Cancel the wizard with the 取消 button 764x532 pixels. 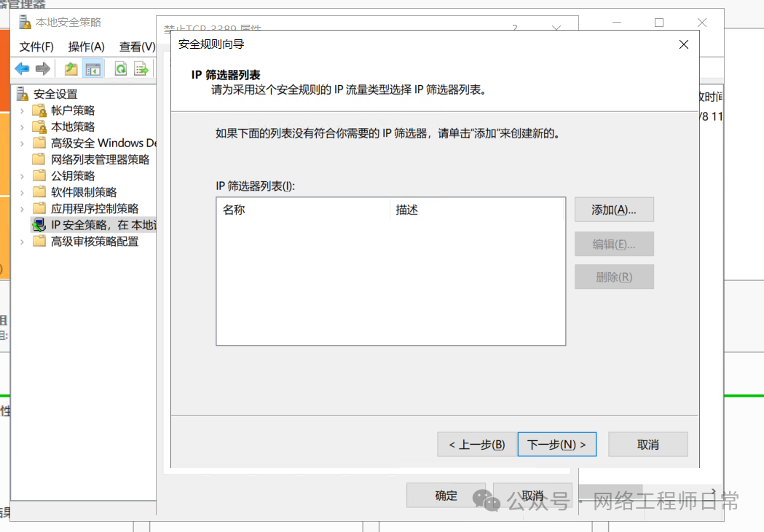coord(647,445)
